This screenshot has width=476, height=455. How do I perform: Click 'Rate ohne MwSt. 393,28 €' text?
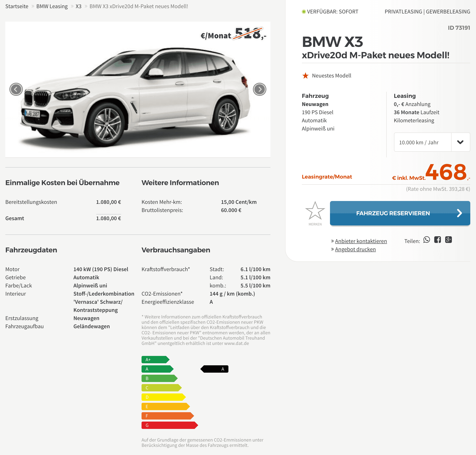click(x=438, y=189)
